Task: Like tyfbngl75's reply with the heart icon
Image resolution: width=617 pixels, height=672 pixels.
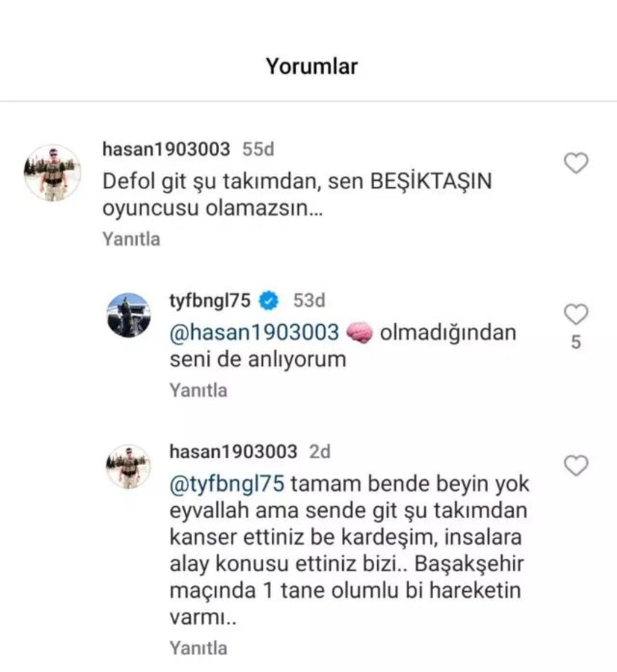Action: [x=576, y=314]
